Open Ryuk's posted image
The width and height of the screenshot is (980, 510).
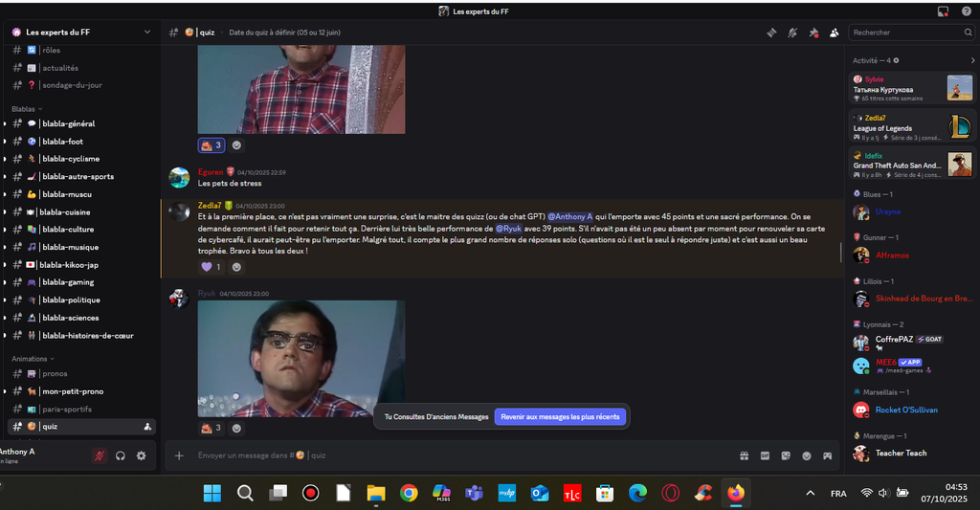301,359
